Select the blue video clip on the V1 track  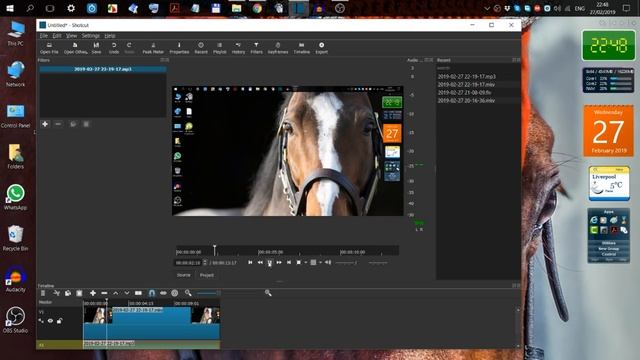point(151,322)
